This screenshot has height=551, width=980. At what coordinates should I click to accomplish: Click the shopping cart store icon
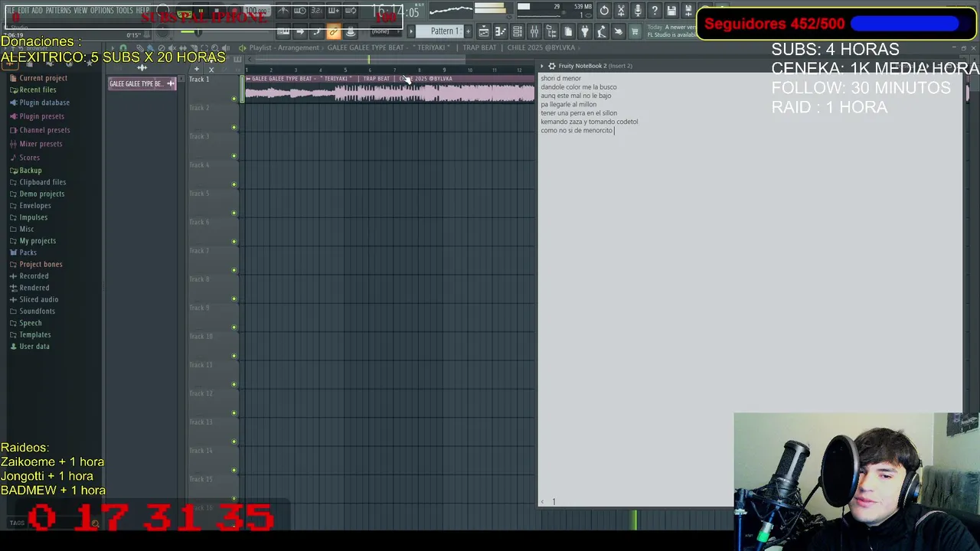click(635, 31)
